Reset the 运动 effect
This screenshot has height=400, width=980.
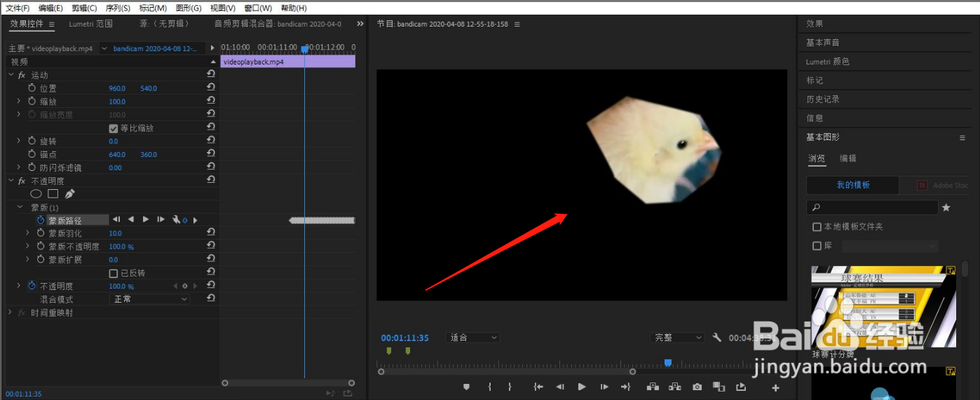[x=211, y=74]
